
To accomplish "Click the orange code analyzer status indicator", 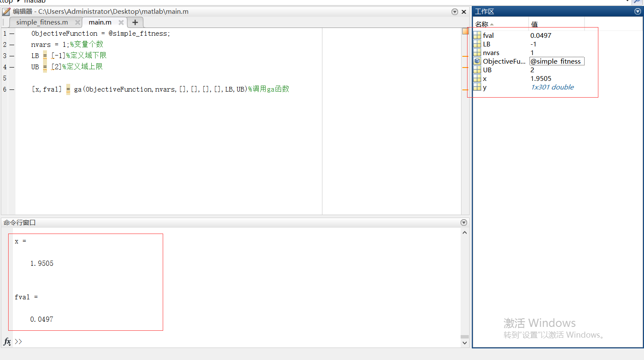I will 465,31.
